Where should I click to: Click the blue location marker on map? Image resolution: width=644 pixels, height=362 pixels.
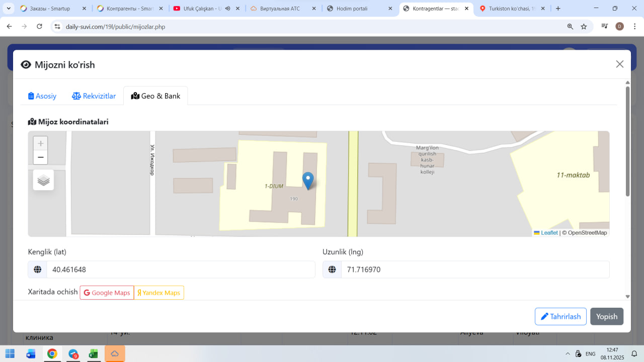(307, 180)
